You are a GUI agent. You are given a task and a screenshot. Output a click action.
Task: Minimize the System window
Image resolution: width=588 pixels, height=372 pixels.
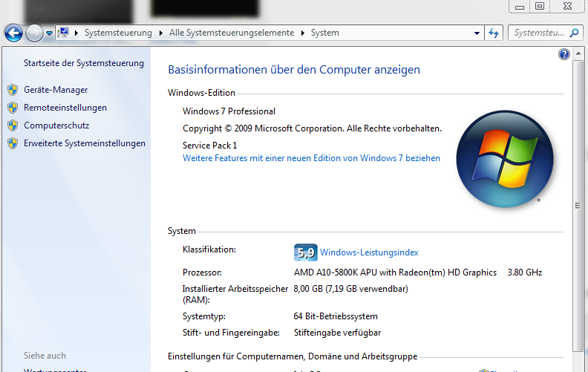(x=520, y=7)
